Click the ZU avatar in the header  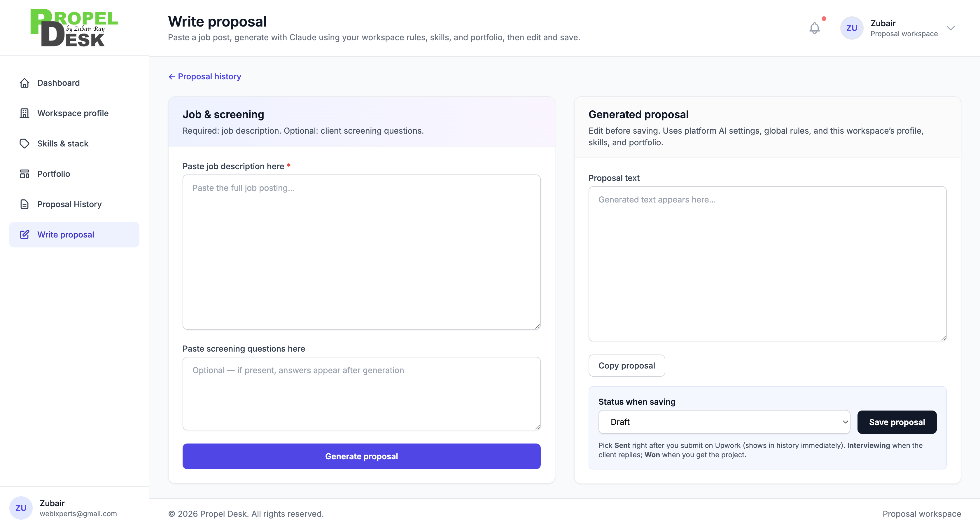[852, 27]
